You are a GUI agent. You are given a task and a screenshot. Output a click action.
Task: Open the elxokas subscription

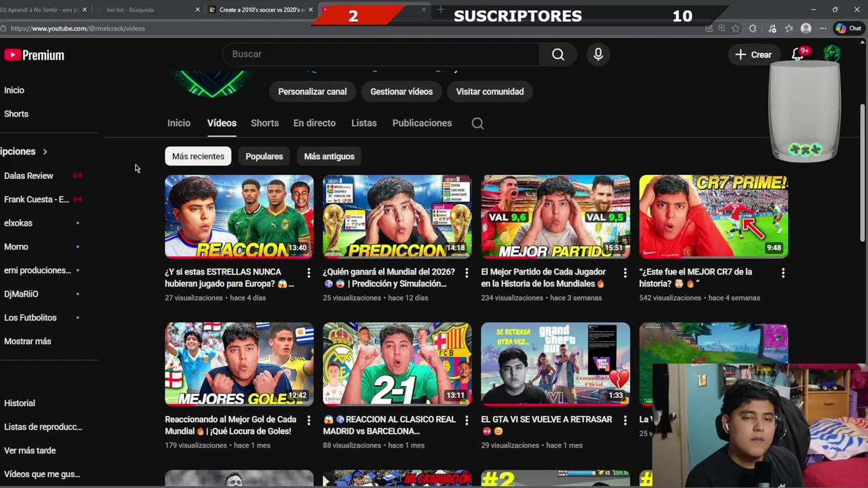[x=18, y=223]
